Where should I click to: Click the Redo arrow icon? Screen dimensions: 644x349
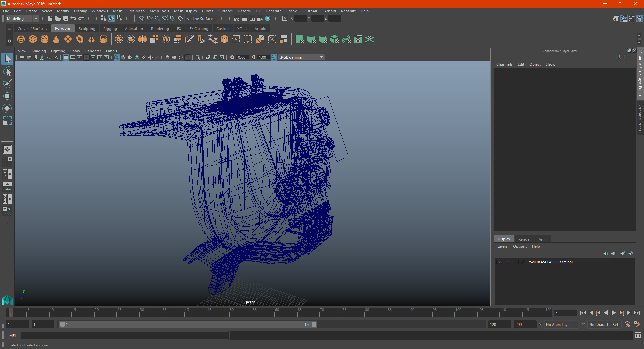pos(81,19)
